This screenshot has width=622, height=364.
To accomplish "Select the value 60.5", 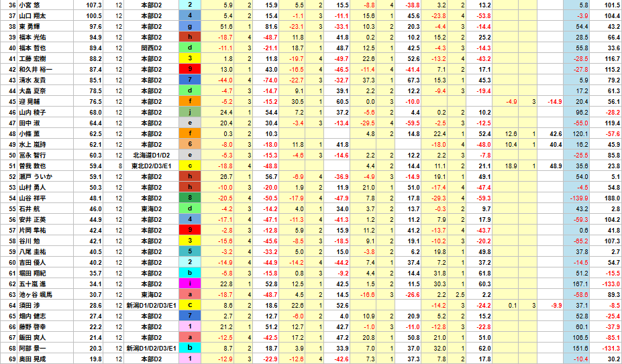I will coord(342,102).
